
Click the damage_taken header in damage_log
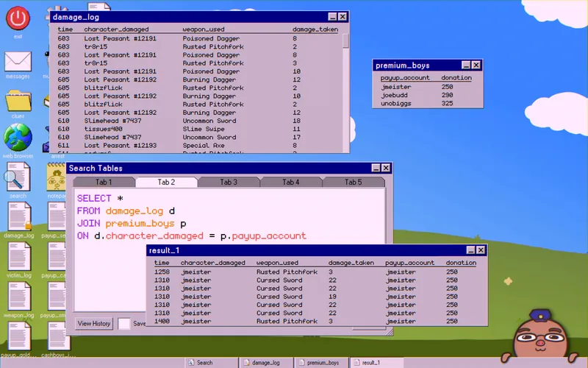(x=315, y=29)
